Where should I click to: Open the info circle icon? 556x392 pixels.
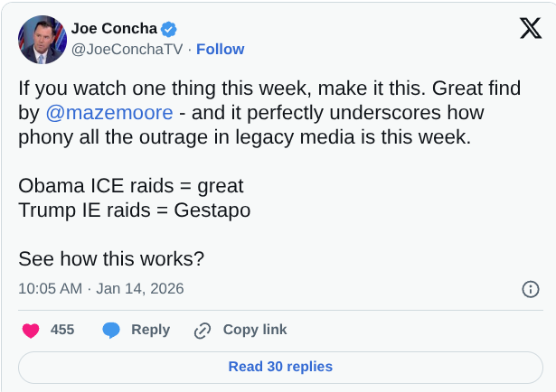coord(531,289)
